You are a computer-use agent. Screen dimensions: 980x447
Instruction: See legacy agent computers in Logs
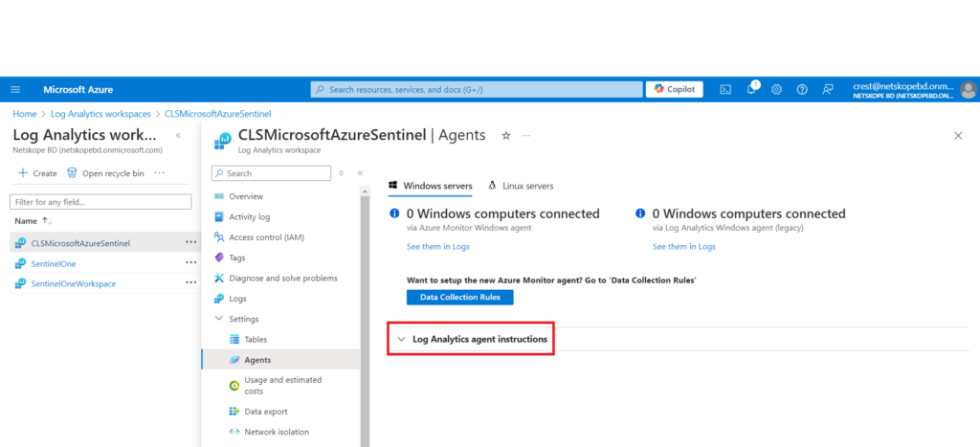(x=683, y=247)
